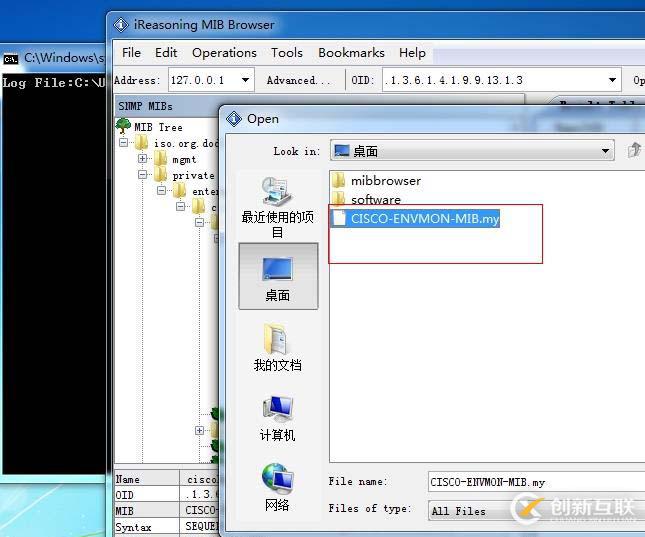Click the MIB row in details table

(166, 511)
